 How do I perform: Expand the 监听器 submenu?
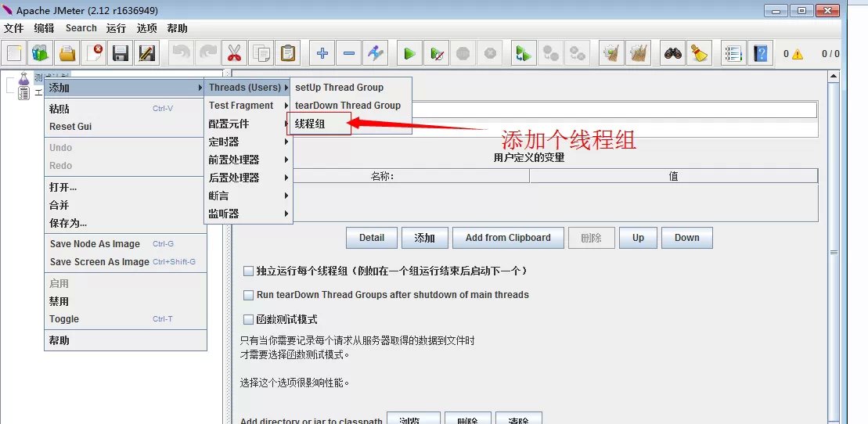pyautogui.click(x=248, y=214)
